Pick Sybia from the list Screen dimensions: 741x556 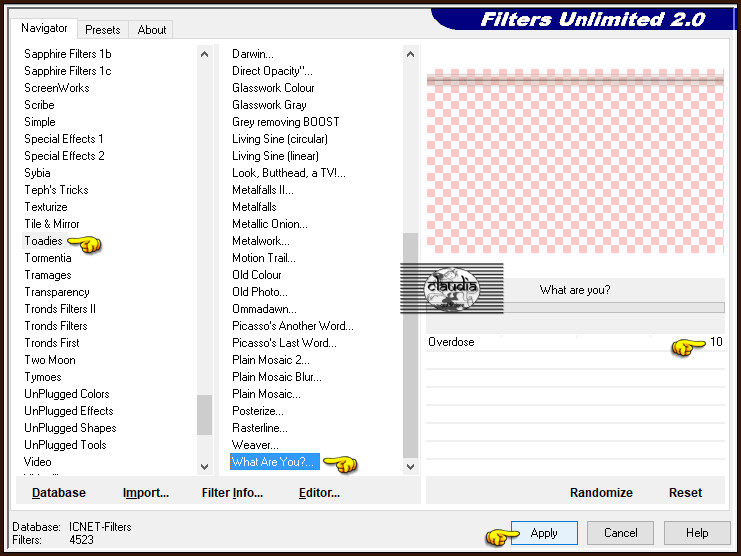pyautogui.click(x=37, y=173)
